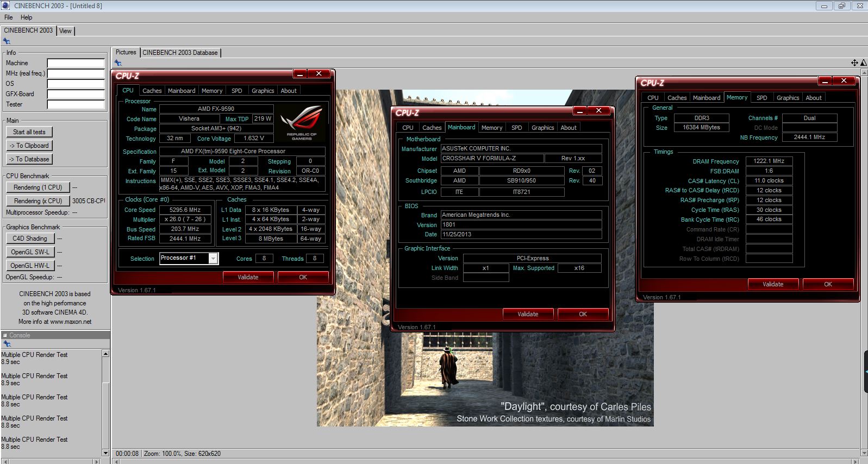The height and width of the screenshot is (464, 868).
Task: Click the Tester input field
Action: 76,104
